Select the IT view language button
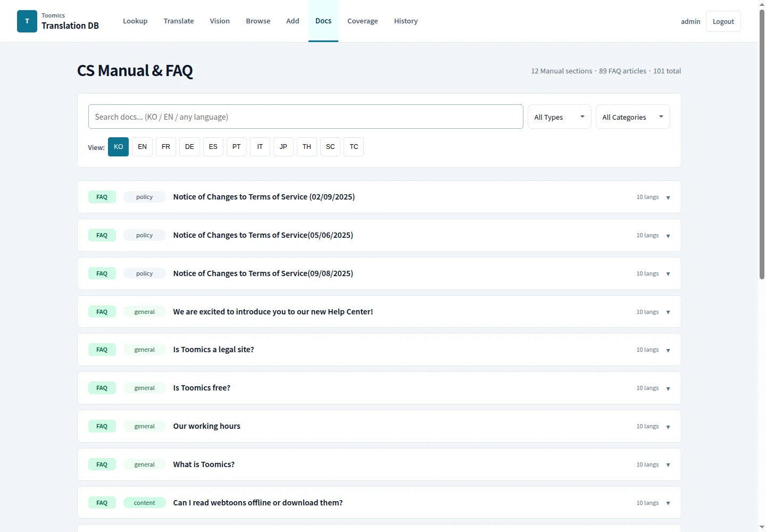 (260, 147)
